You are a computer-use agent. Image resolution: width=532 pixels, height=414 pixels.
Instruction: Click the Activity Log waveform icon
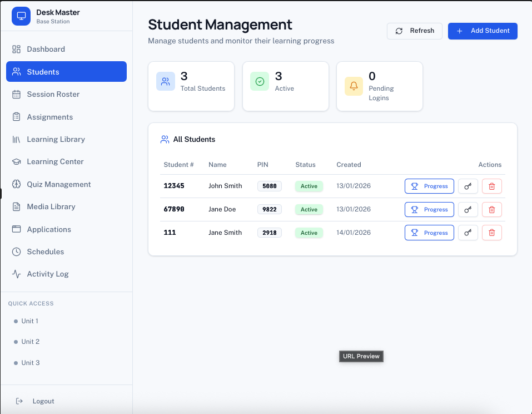point(17,274)
